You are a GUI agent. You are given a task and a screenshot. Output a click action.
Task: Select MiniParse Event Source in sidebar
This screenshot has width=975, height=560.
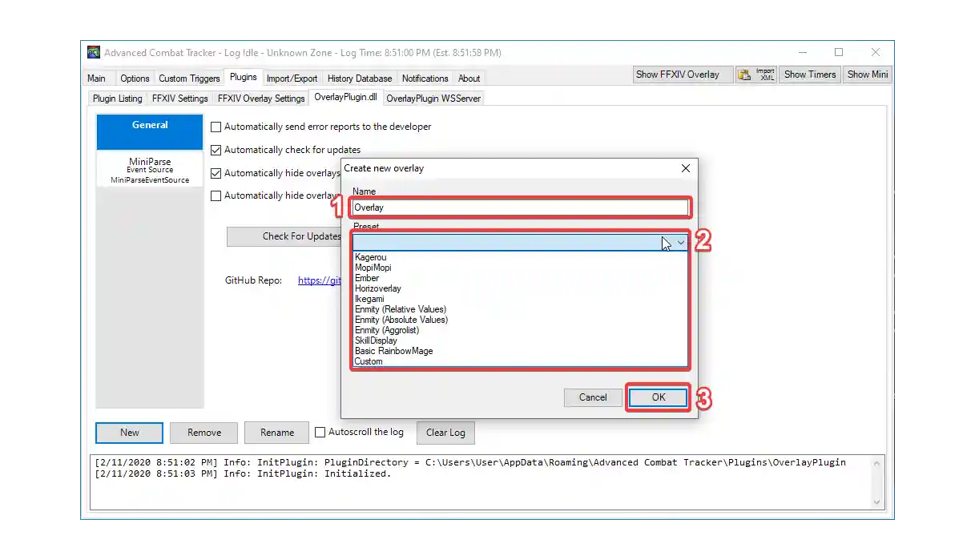point(149,169)
